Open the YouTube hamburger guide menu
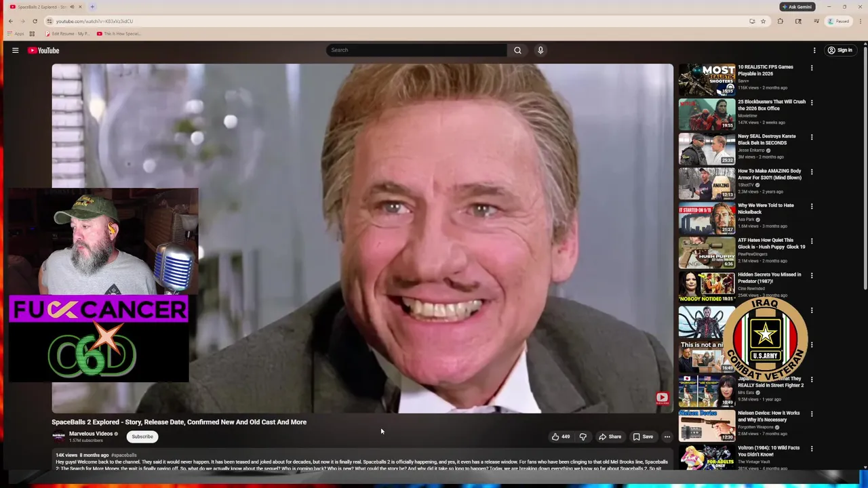The width and height of the screenshot is (868, 488). pyautogui.click(x=15, y=50)
